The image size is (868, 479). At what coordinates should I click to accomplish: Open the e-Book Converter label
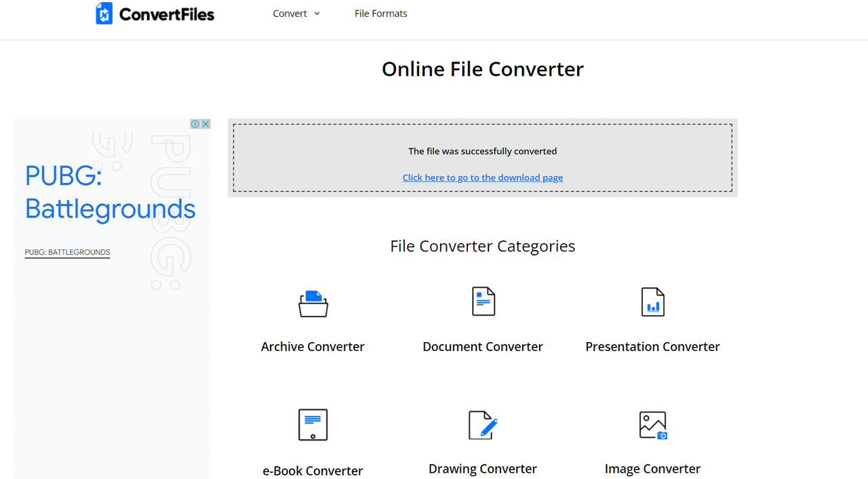click(x=313, y=470)
